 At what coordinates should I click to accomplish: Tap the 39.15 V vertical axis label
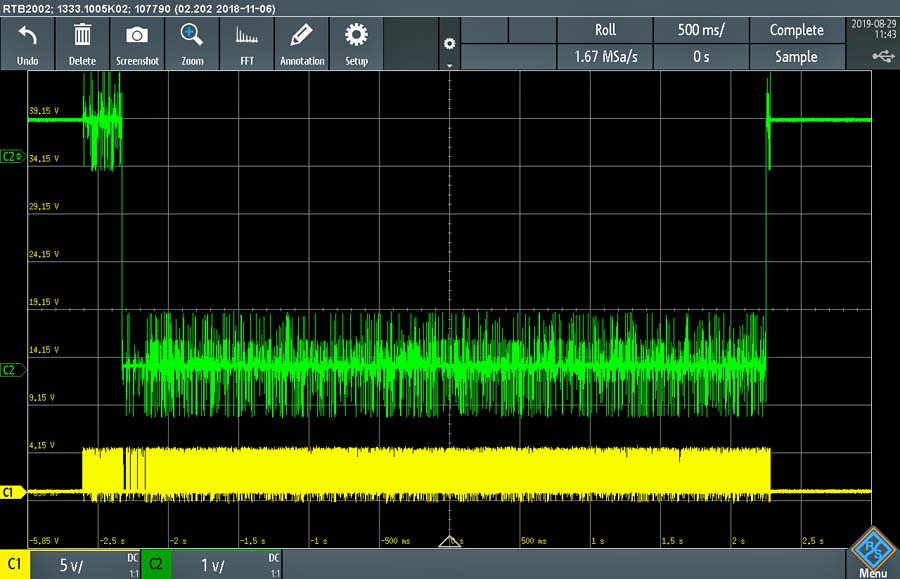coord(44,111)
